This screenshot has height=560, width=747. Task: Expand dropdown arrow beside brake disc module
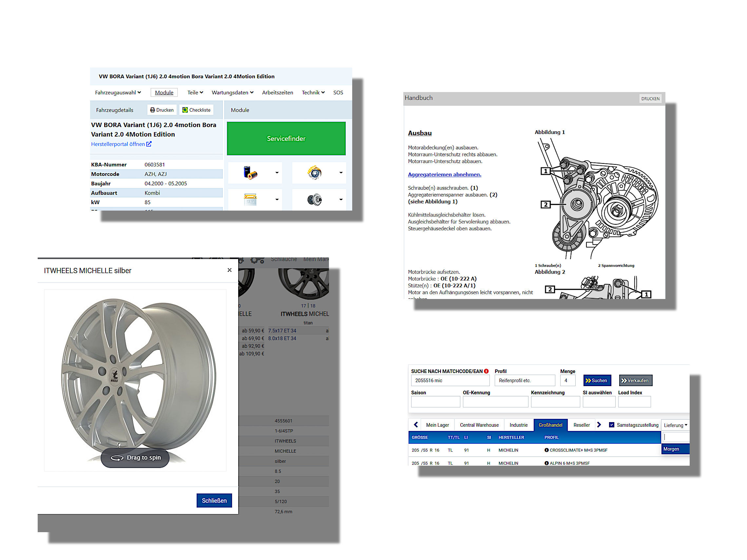pos(341,173)
